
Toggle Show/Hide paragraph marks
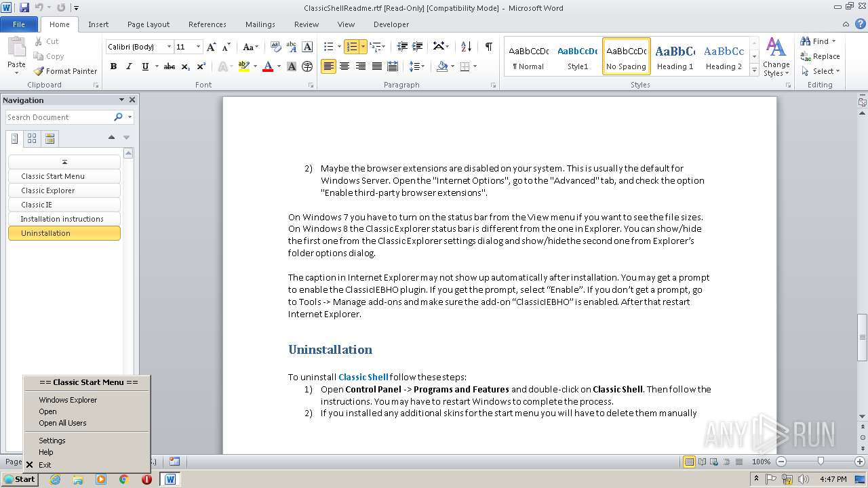488,47
